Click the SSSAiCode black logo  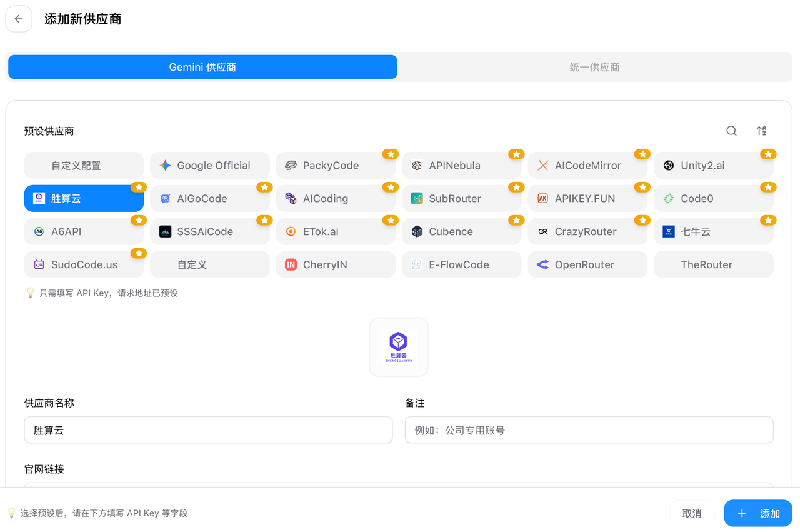(165, 232)
